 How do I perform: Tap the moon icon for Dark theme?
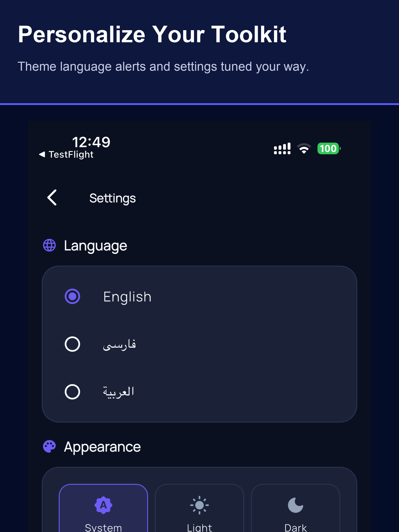296,505
